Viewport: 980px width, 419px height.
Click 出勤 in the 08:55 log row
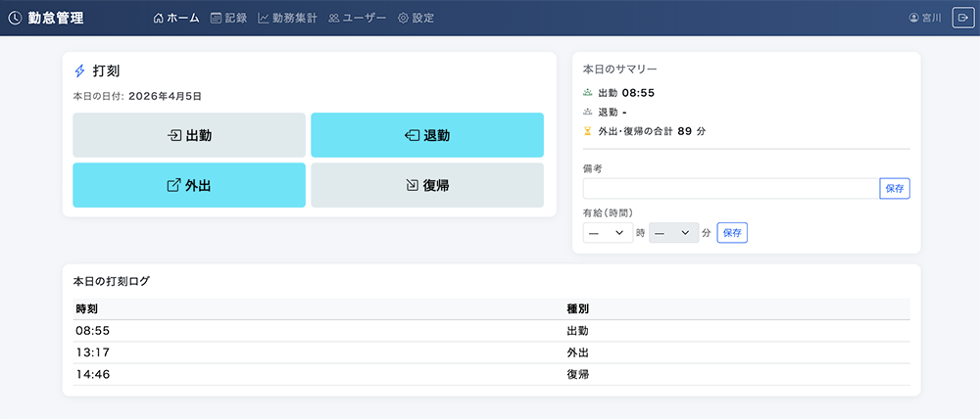[x=577, y=331]
